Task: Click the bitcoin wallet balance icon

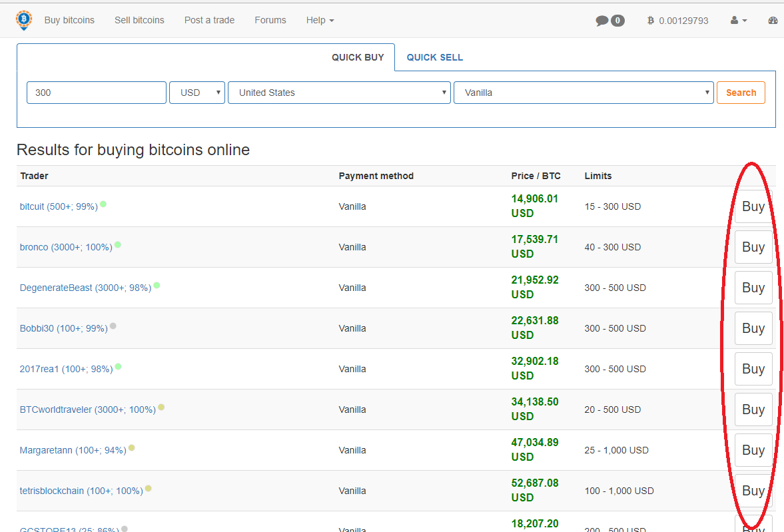Action: point(651,21)
